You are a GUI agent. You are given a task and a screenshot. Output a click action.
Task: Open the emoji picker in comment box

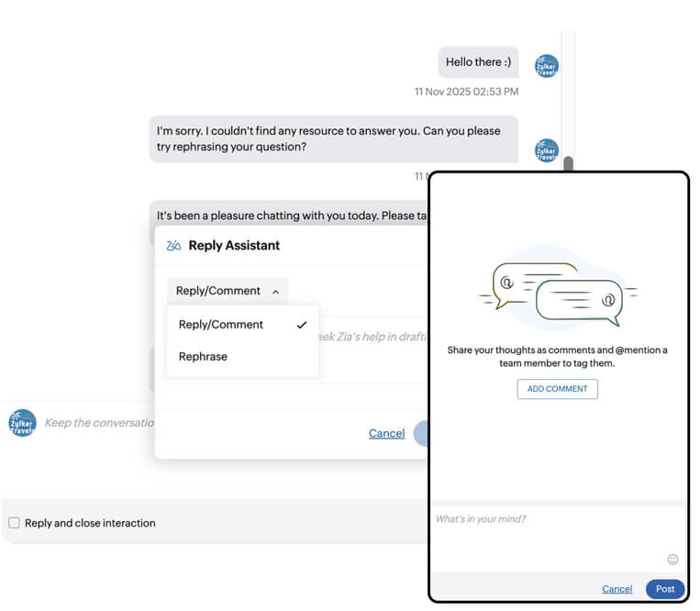[672, 560]
